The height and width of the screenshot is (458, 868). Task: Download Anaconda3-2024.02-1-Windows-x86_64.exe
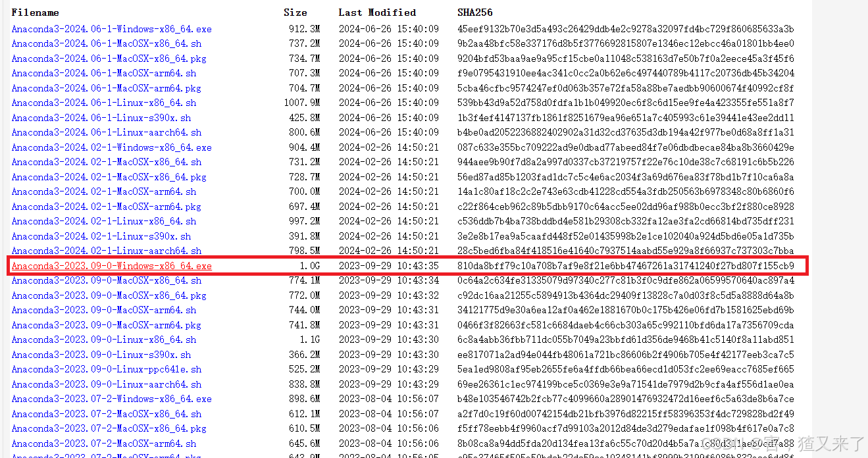tap(111, 147)
